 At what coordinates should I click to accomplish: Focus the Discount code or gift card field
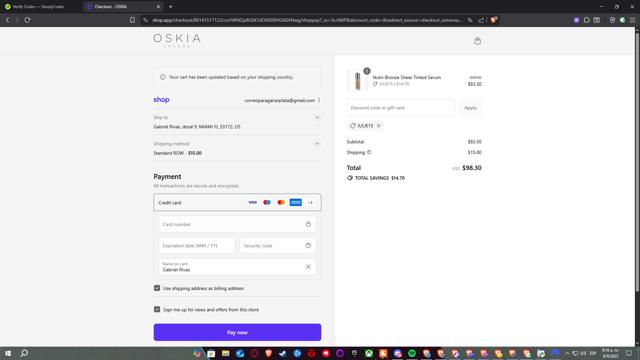400,108
